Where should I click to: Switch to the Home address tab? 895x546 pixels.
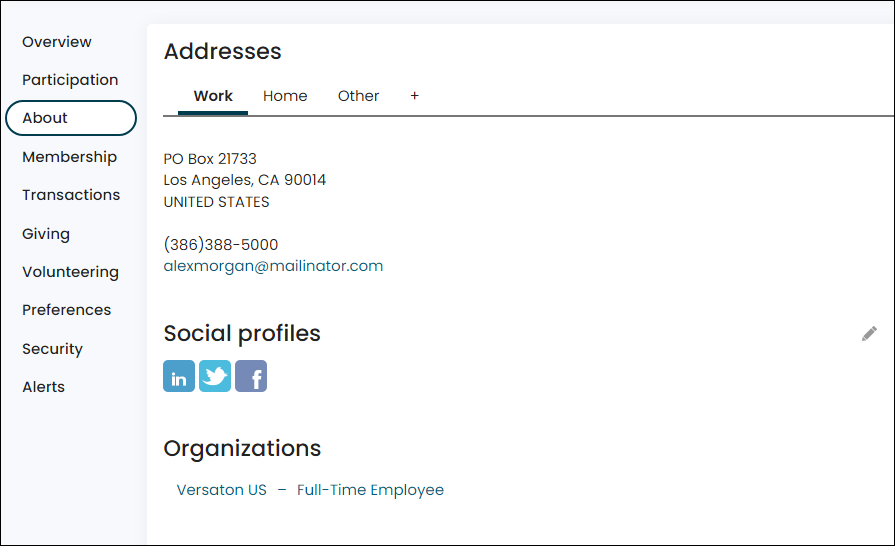(285, 96)
